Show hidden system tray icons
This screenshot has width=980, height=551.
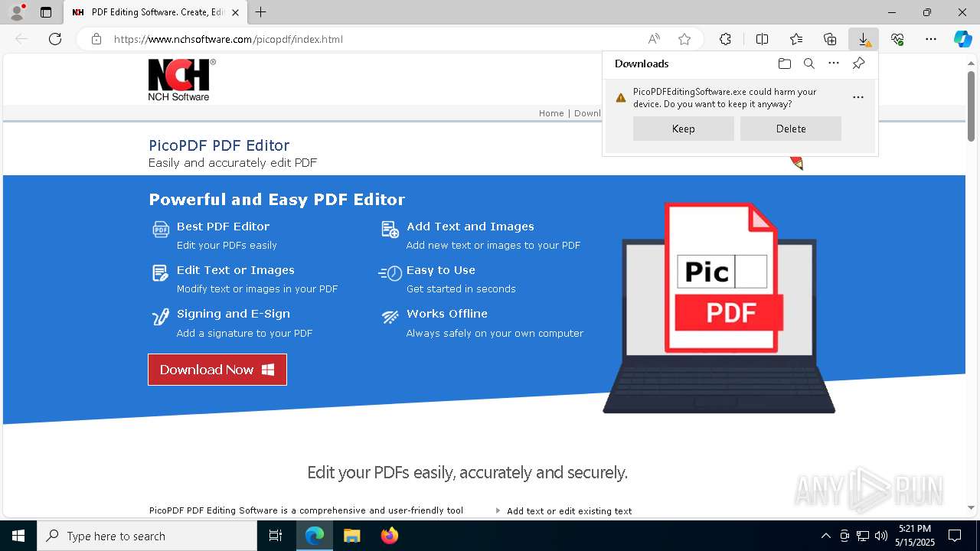[x=825, y=536]
